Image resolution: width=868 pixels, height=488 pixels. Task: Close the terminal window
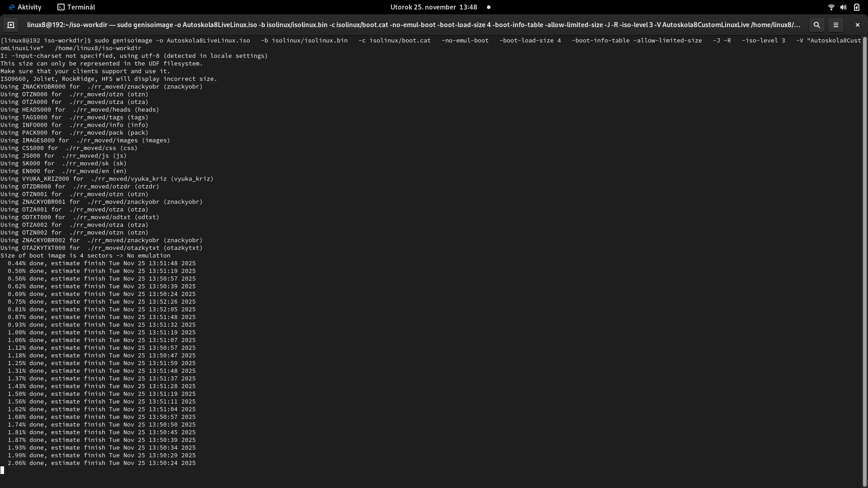(x=857, y=25)
